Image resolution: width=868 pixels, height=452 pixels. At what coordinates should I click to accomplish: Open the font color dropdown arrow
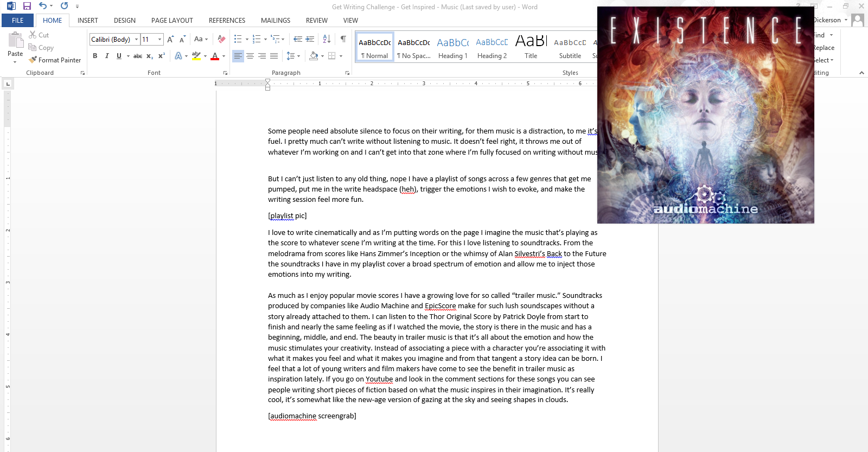(x=224, y=56)
